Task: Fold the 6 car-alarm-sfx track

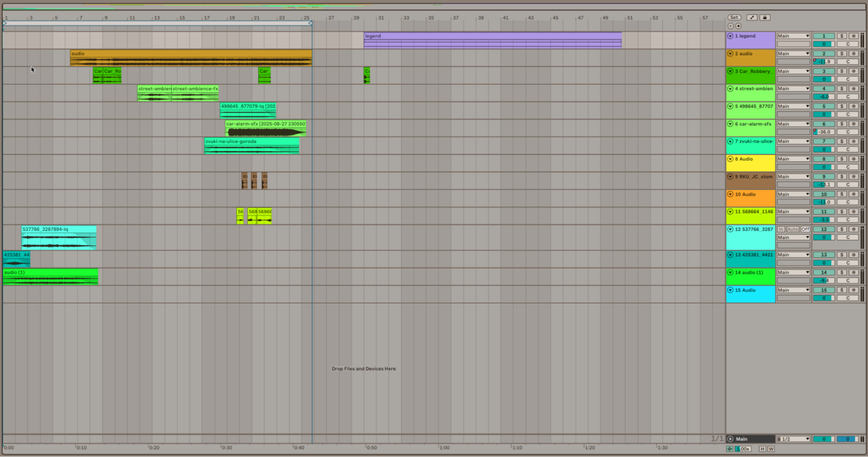Action: [730, 124]
